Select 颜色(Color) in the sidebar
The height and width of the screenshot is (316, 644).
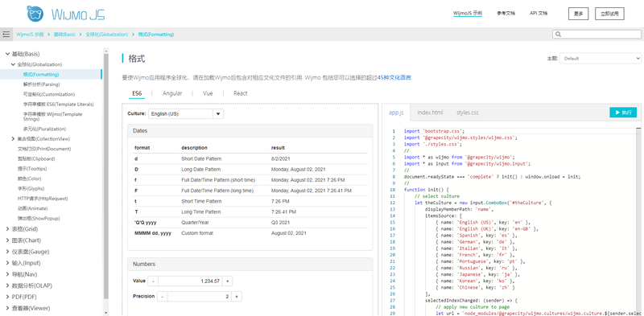tap(29, 179)
